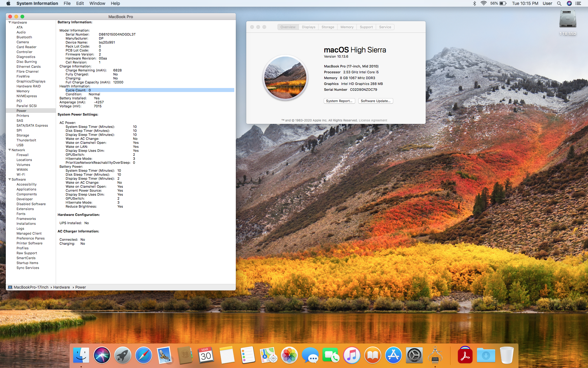Image resolution: width=588 pixels, height=368 pixels.
Task: Open Contacts book icon in Dock
Action: (x=185, y=355)
